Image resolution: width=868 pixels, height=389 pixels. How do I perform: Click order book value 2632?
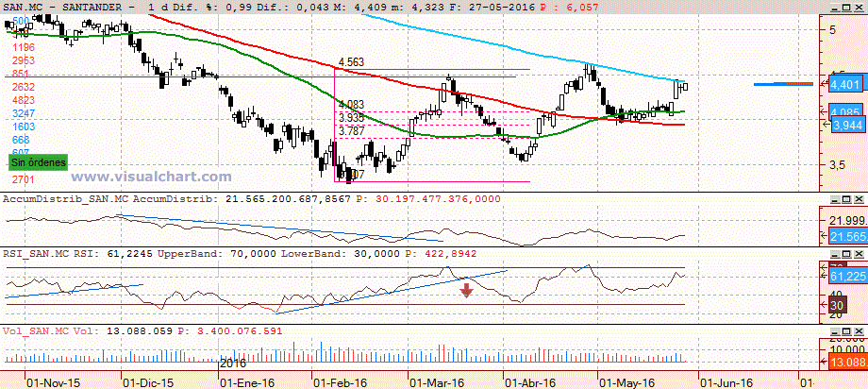[x=24, y=87]
